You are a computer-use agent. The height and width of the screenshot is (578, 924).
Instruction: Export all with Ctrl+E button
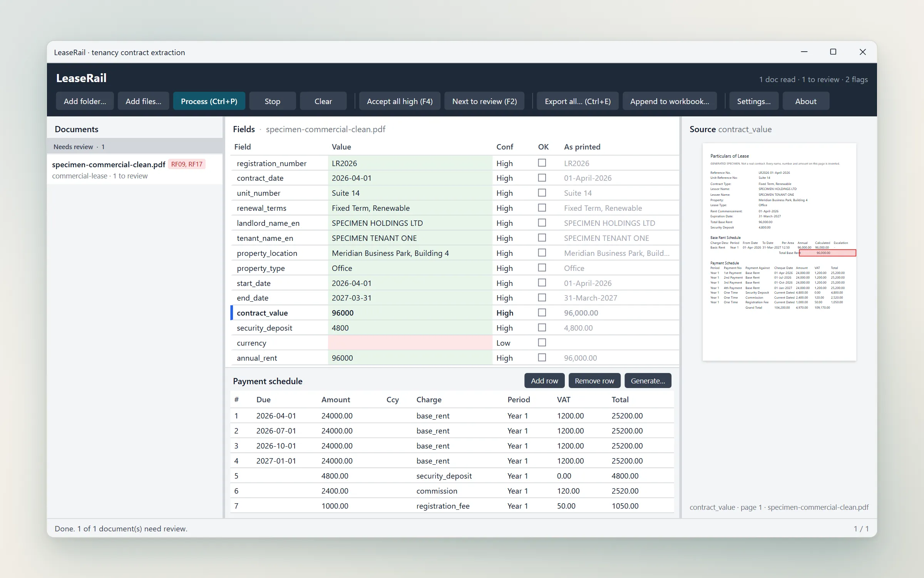pos(577,101)
